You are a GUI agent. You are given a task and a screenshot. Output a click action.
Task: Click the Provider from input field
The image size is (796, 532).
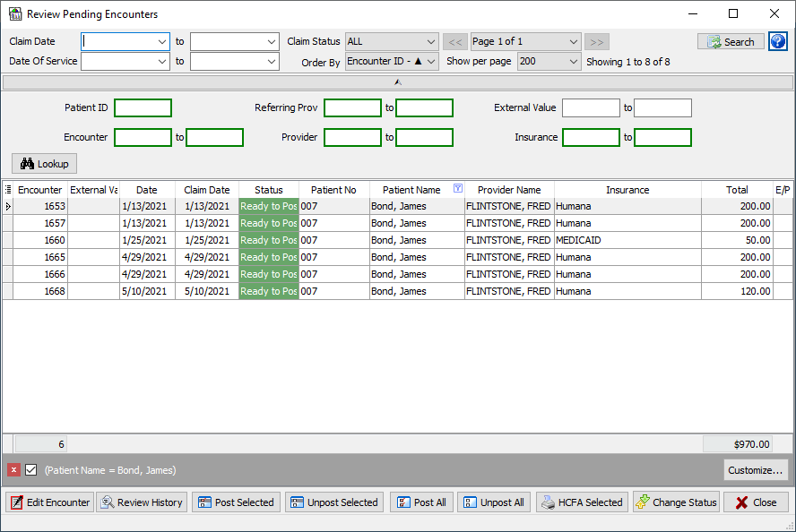pyautogui.click(x=353, y=137)
